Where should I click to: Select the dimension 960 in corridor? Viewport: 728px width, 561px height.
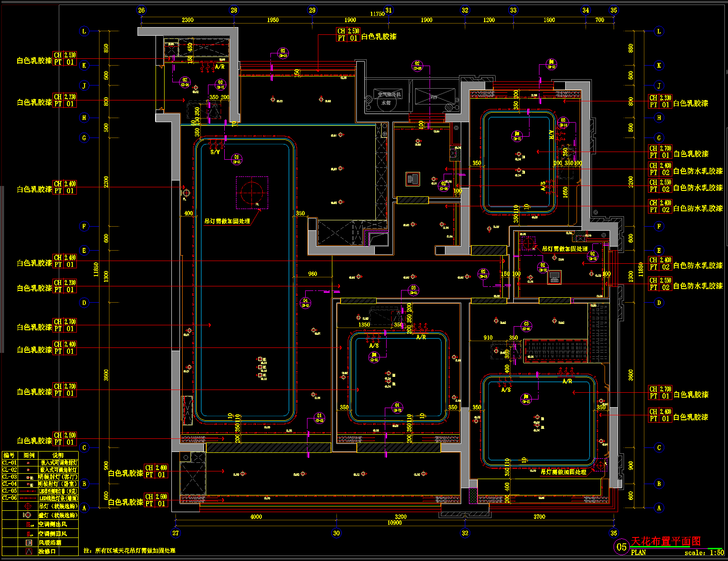tap(312, 274)
